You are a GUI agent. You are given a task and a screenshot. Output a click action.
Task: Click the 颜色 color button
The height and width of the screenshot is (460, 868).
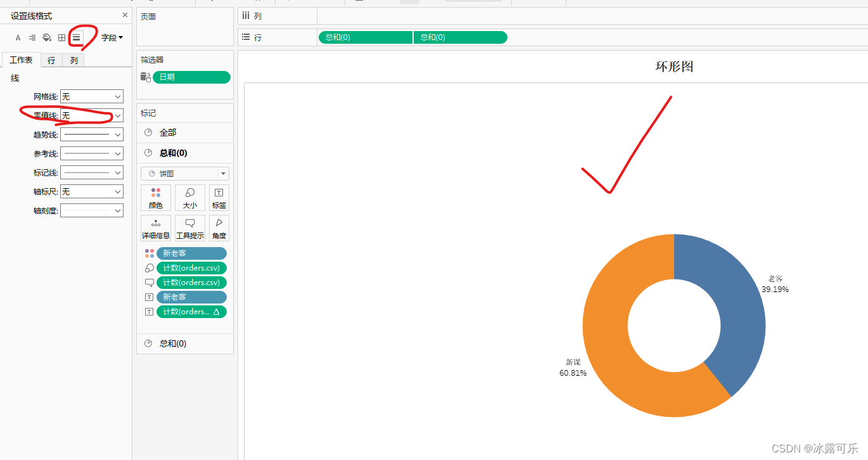click(156, 198)
